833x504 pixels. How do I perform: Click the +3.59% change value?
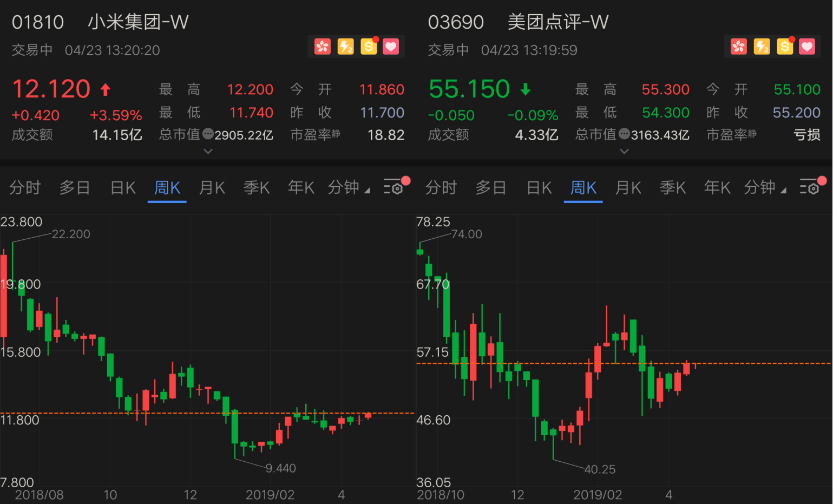pos(116,115)
